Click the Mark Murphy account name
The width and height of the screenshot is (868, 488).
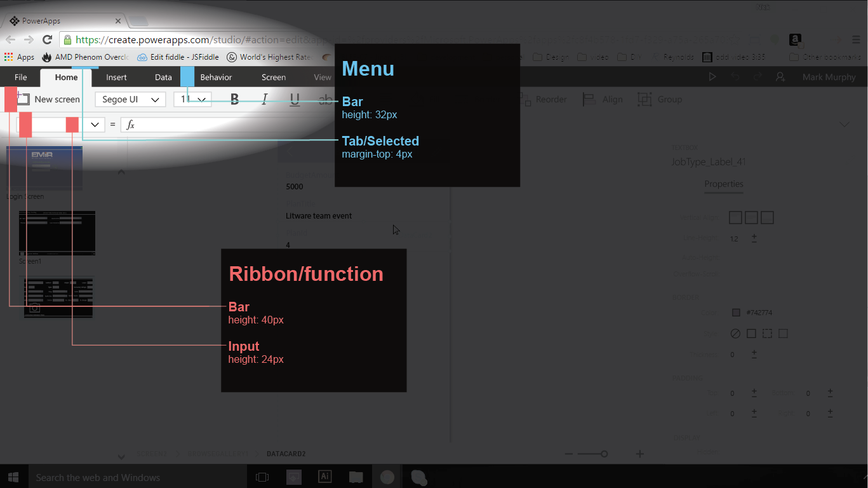pos(829,77)
